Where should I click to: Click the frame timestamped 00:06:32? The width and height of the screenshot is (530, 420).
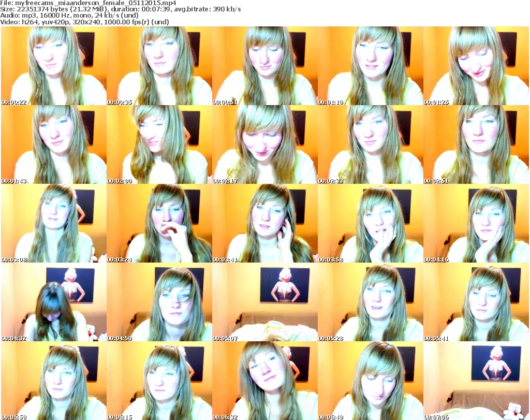pyautogui.click(x=264, y=381)
